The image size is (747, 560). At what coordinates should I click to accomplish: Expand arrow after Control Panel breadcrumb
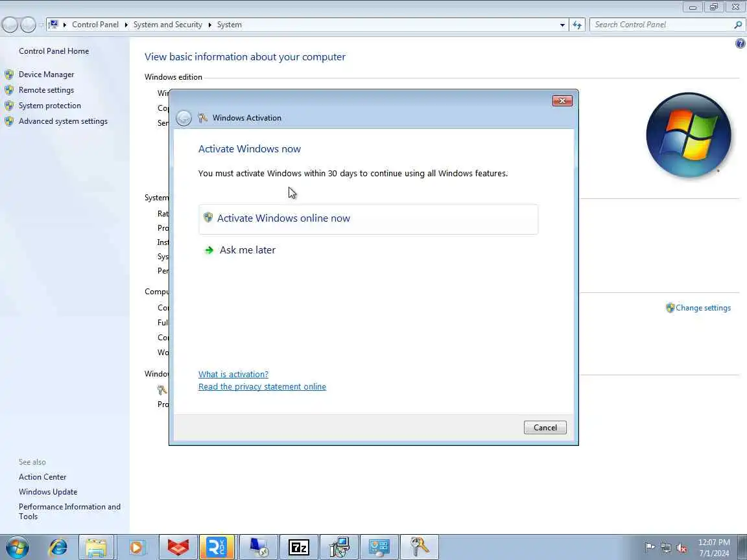coord(126,25)
